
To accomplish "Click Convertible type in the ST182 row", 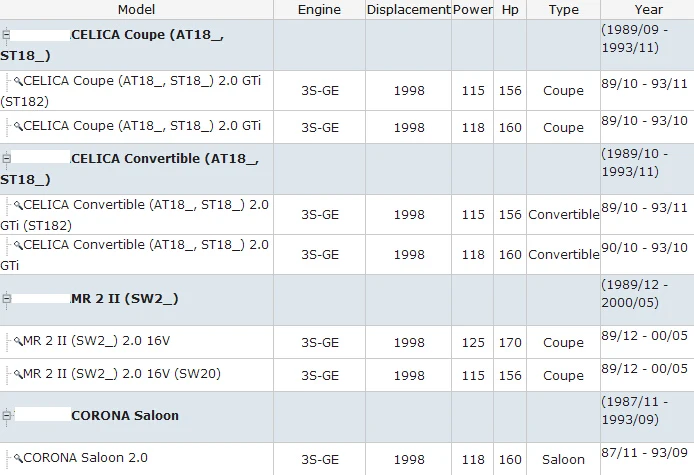I will tap(563, 215).
